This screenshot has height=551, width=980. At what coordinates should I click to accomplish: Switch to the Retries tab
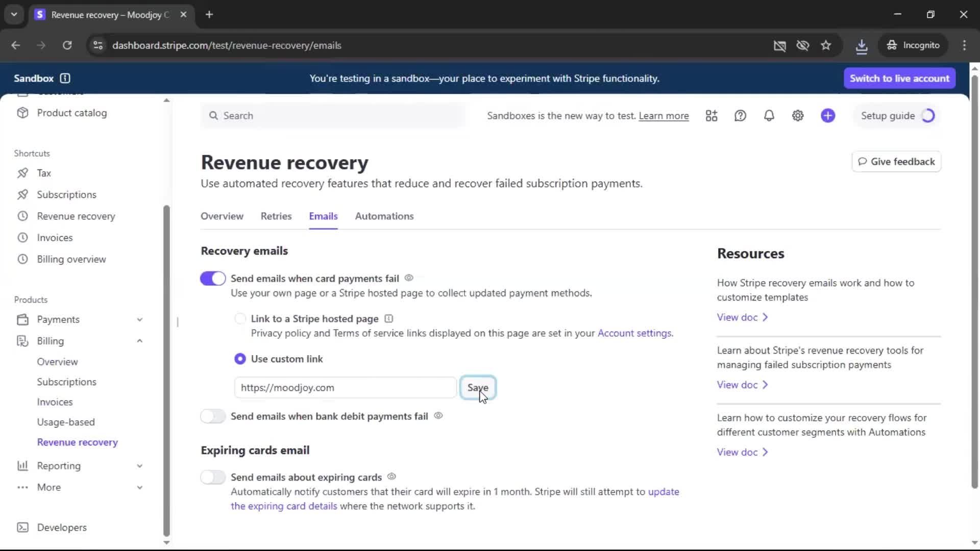pyautogui.click(x=276, y=216)
